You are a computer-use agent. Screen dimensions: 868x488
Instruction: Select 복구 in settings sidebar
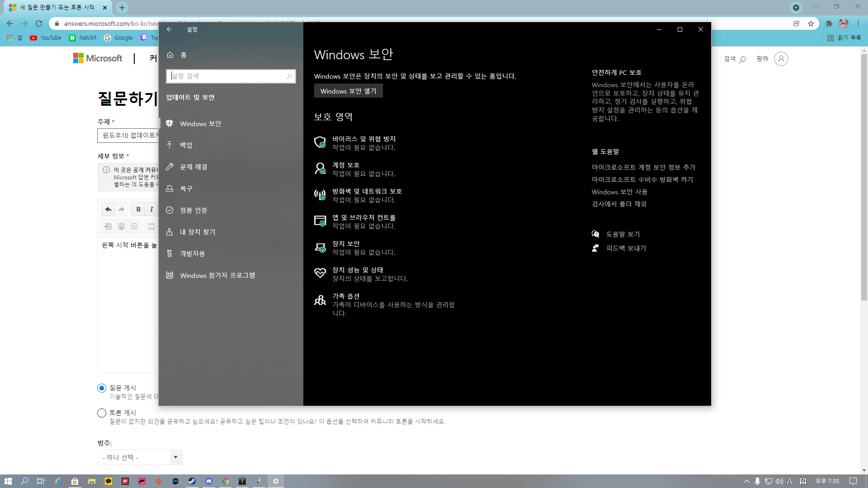pos(186,188)
